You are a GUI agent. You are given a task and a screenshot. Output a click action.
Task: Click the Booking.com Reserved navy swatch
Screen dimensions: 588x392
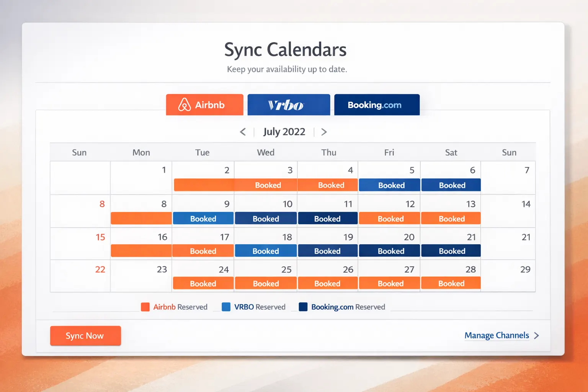(x=303, y=307)
